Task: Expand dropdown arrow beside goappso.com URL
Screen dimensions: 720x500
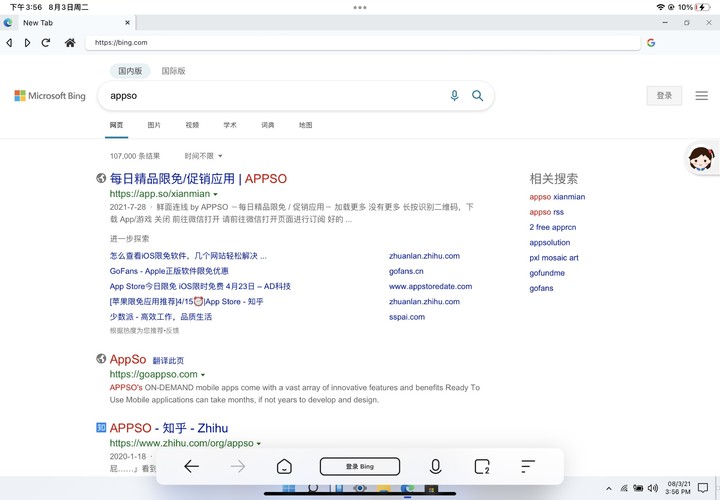Action: (x=203, y=375)
